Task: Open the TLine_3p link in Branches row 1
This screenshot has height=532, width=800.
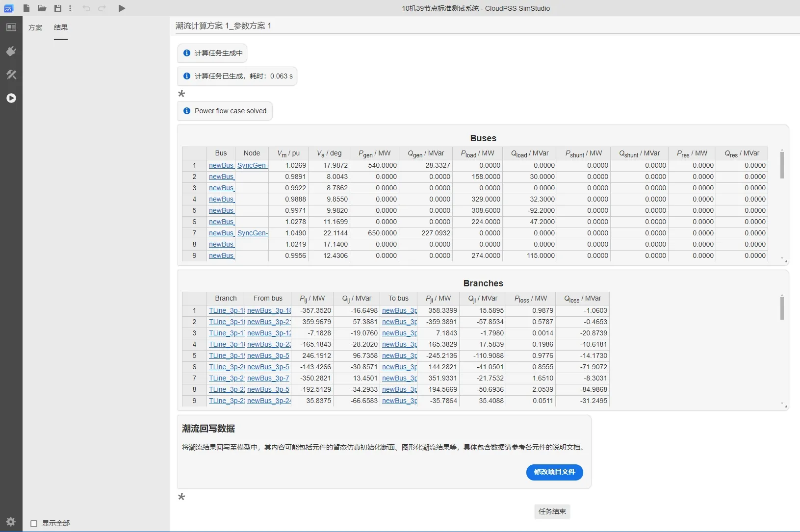Action: [227, 311]
